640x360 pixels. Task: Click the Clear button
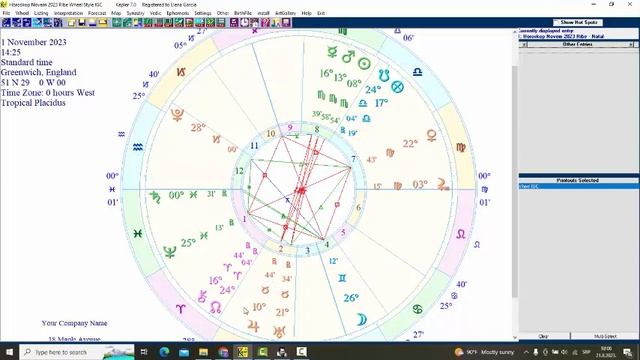tap(543, 336)
